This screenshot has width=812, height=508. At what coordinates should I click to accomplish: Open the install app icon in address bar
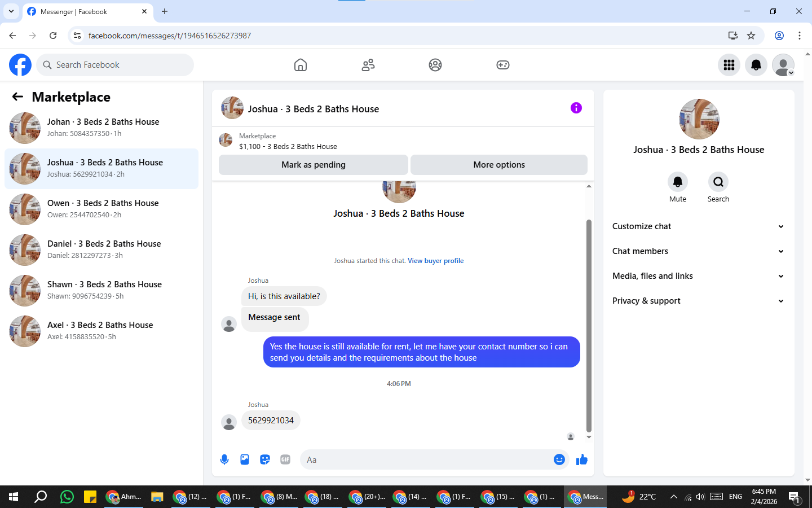733,36
